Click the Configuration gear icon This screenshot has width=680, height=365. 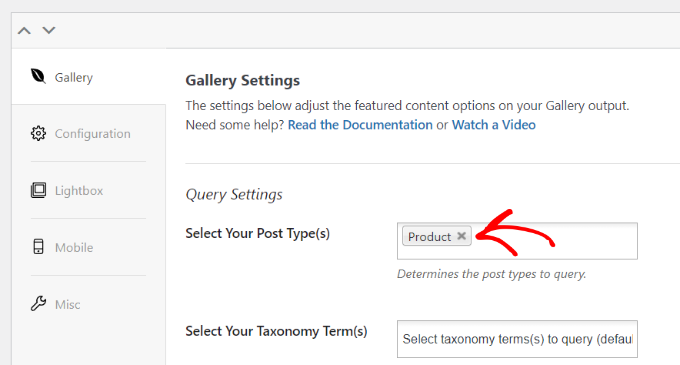[x=38, y=134]
